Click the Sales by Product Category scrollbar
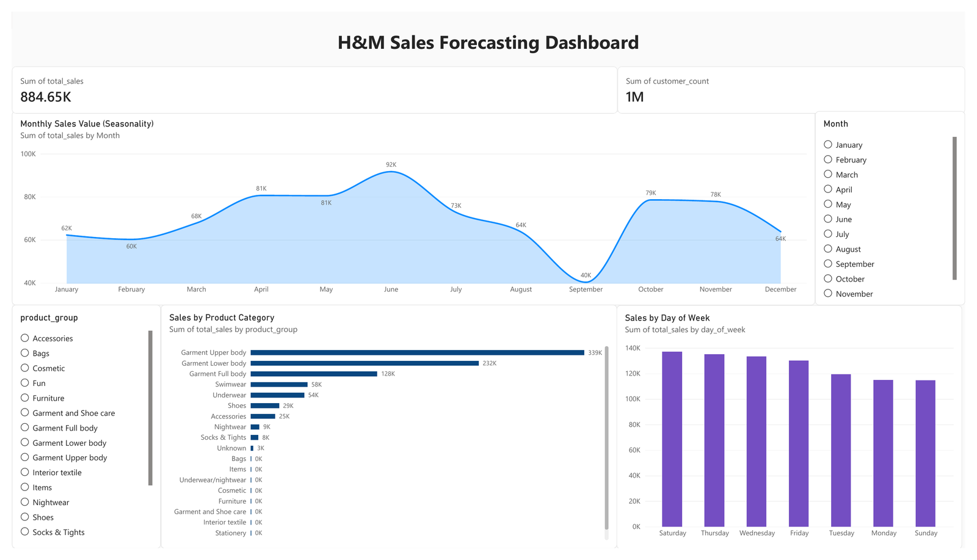This screenshot has height=560, width=977. tap(606, 437)
